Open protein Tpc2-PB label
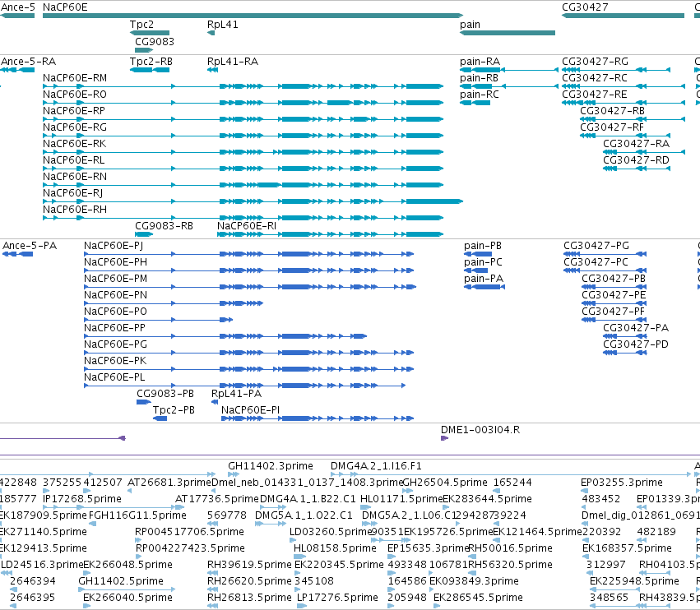Screen dimensions: 700x610 click(x=174, y=410)
